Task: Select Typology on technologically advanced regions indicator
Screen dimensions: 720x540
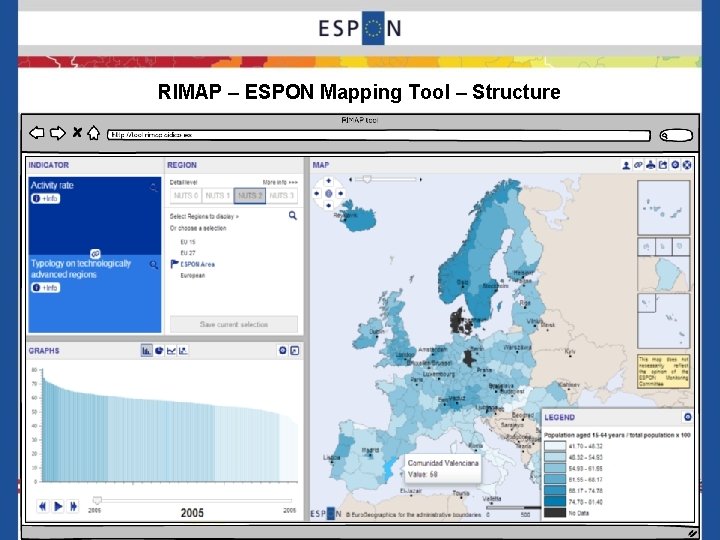Action: click(95, 294)
